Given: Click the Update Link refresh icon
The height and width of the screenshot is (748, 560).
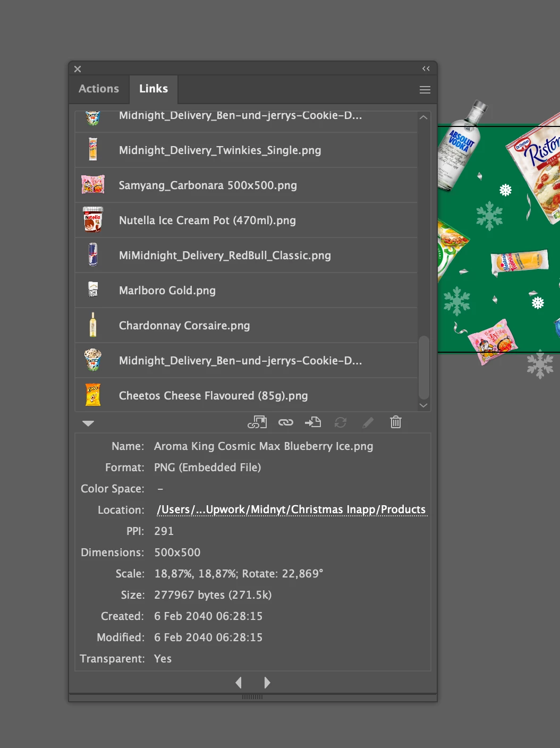Looking at the screenshot, I should [x=341, y=422].
